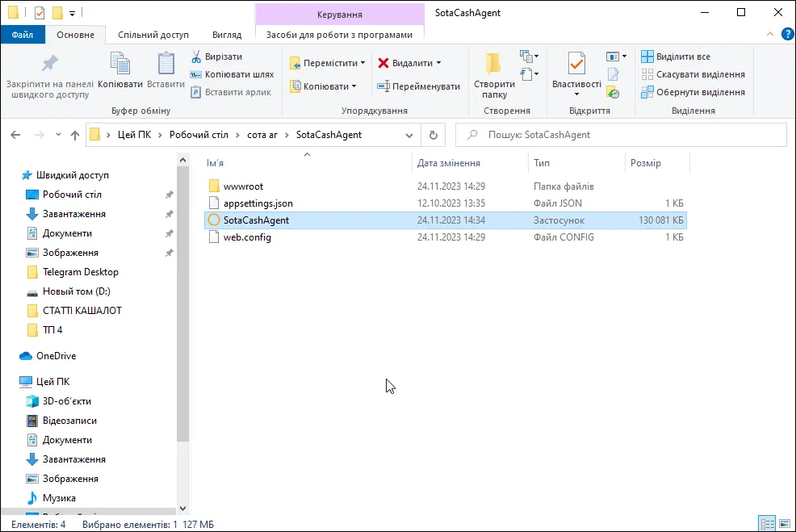Viewport: 796px width, 532px height.
Task: Open the Видалити dropdown arrow
Action: [438, 63]
